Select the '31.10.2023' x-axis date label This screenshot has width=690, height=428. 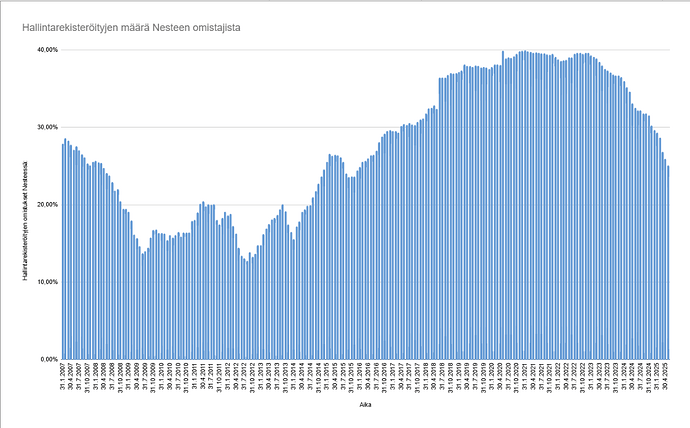pyautogui.click(x=616, y=378)
